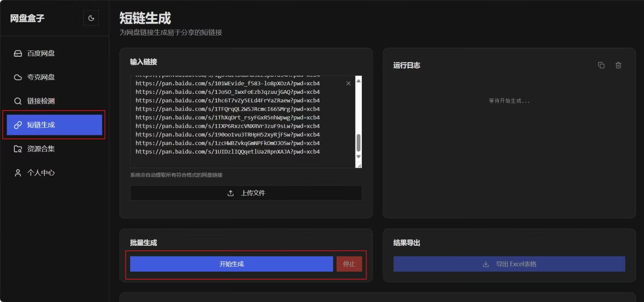Click the textarea scrollbar thumb
644x302 pixels.
(358, 143)
